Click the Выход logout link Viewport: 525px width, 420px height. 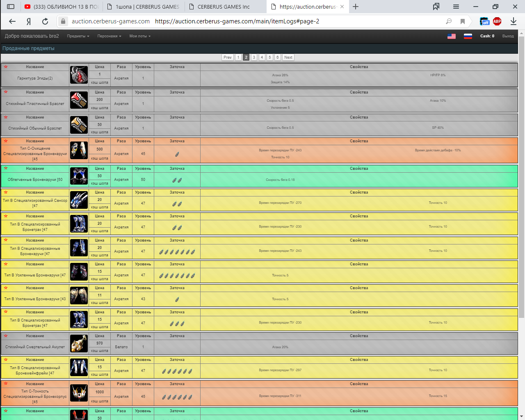coord(508,36)
